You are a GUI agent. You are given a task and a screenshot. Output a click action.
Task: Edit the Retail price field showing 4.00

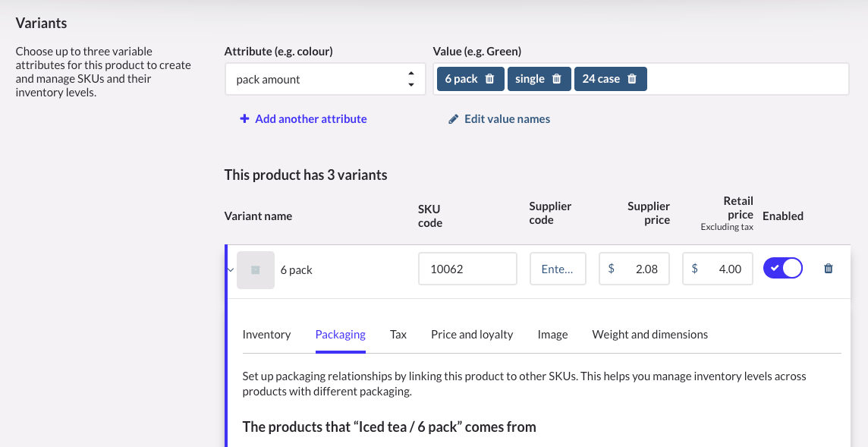coord(724,269)
